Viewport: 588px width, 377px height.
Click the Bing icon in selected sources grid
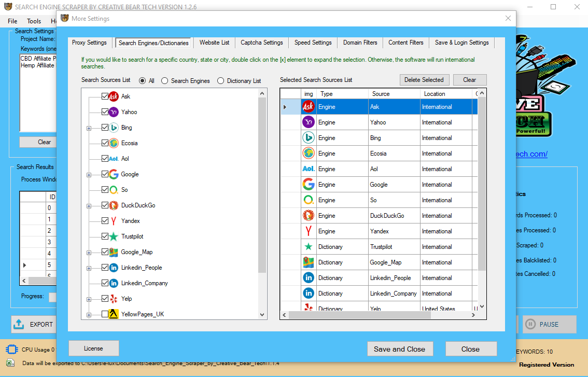click(309, 138)
